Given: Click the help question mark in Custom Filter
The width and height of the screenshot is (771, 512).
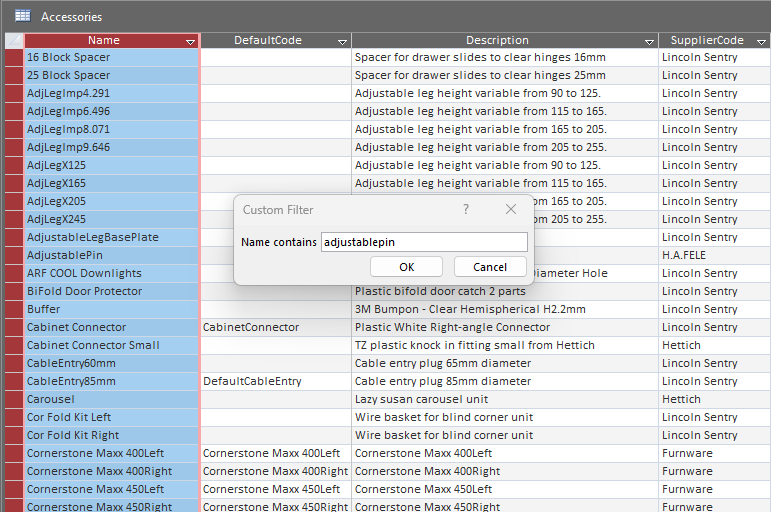Looking at the screenshot, I should click(x=466, y=210).
